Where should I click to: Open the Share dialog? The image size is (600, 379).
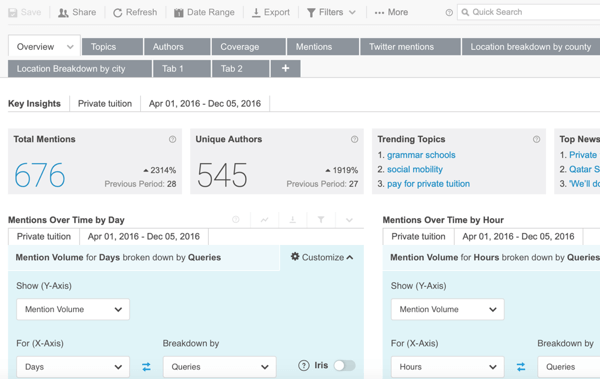pyautogui.click(x=77, y=12)
